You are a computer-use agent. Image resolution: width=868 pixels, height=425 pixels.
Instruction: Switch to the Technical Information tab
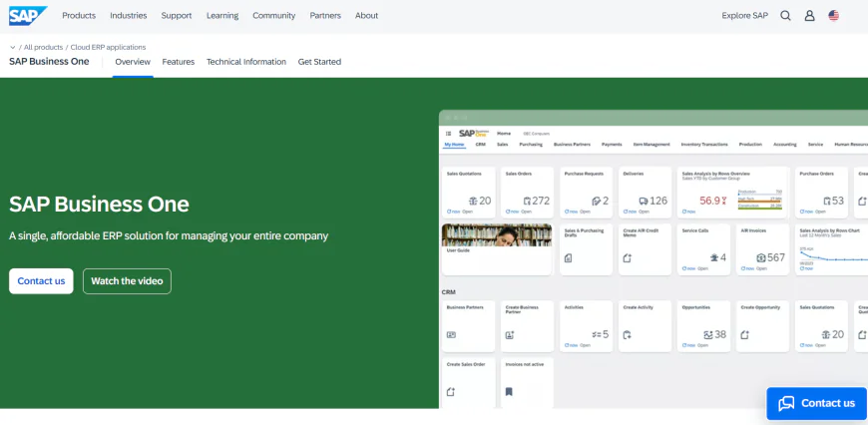[x=246, y=62]
